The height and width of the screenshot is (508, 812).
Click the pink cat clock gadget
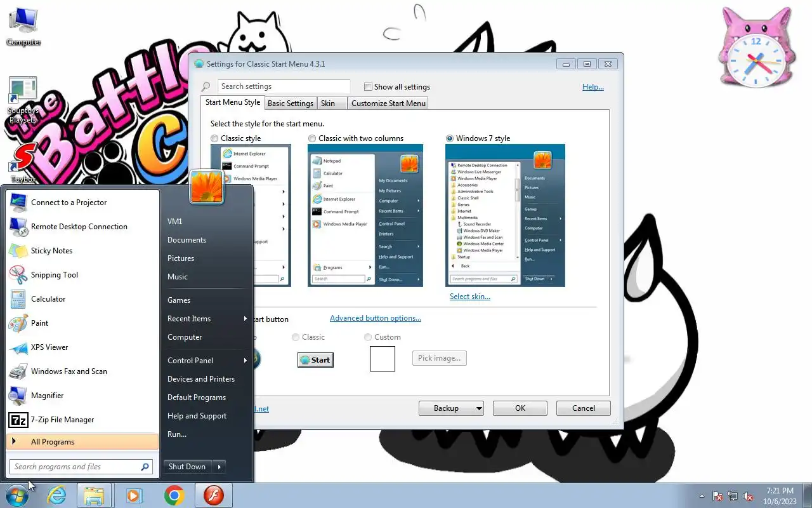pyautogui.click(x=756, y=46)
